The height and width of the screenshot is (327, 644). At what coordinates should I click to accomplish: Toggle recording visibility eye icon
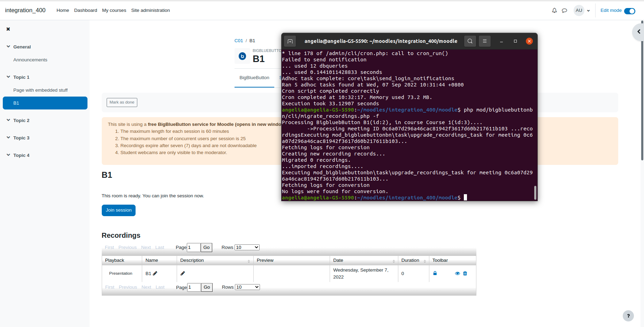[x=458, y=273]
